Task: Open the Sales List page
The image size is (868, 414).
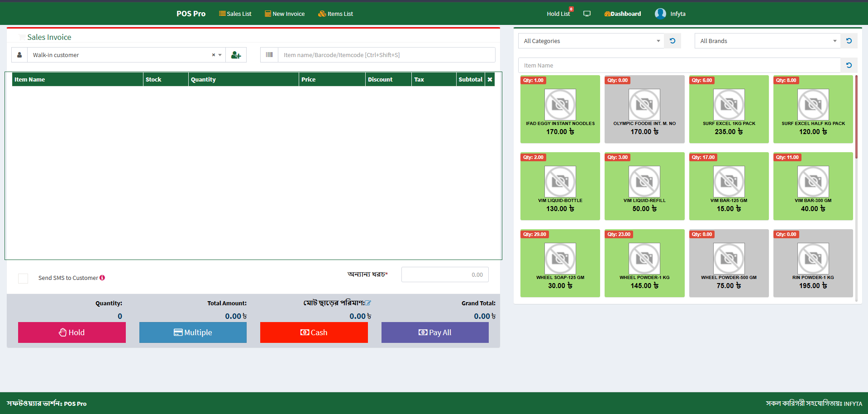Action: [235, 13]
